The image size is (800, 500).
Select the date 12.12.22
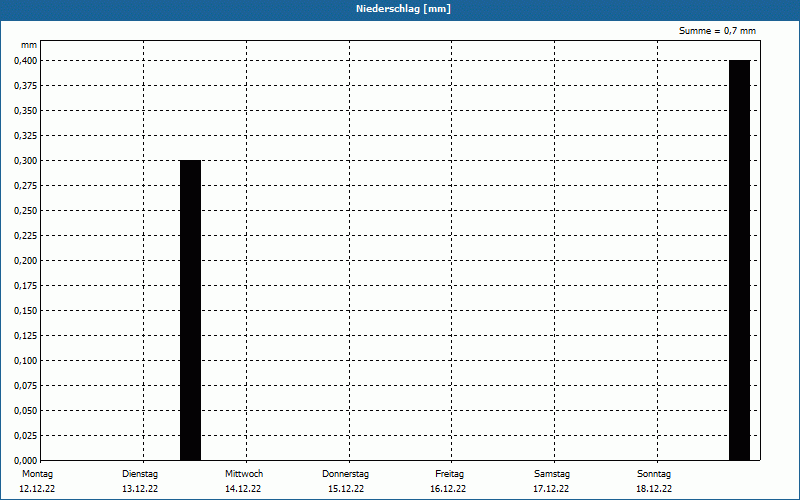37,489
